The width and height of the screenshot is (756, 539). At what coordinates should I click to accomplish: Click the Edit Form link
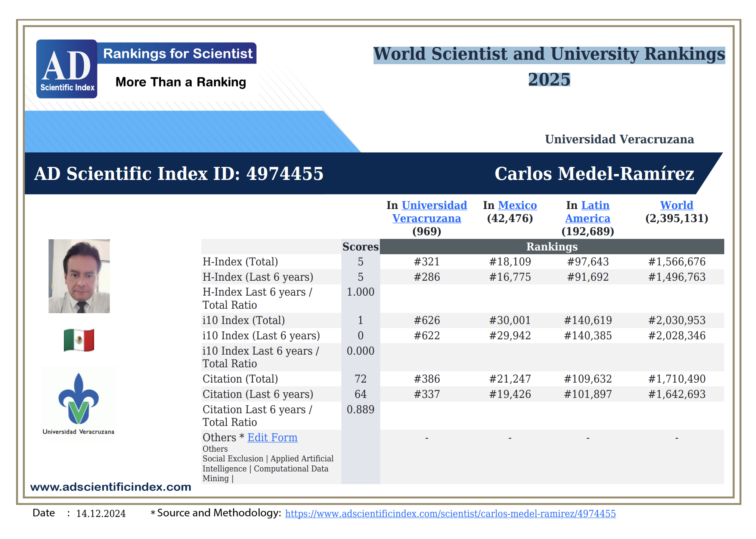(x=272, y=437)
